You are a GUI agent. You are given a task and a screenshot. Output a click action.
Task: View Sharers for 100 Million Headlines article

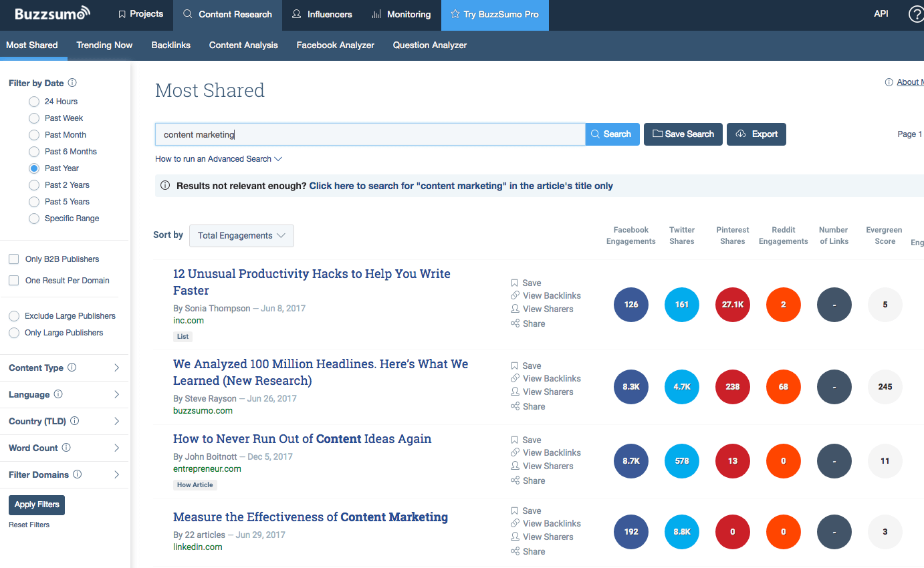pos(542,392)
